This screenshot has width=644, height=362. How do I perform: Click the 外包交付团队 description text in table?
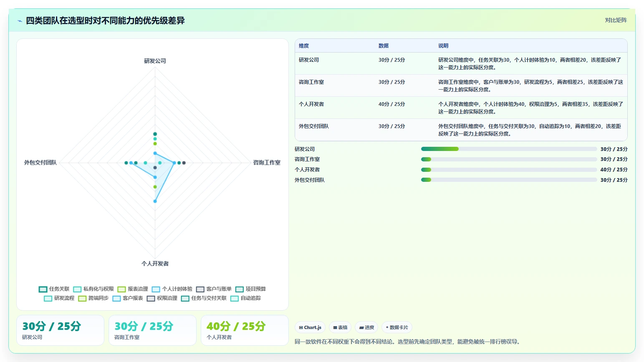530,130
